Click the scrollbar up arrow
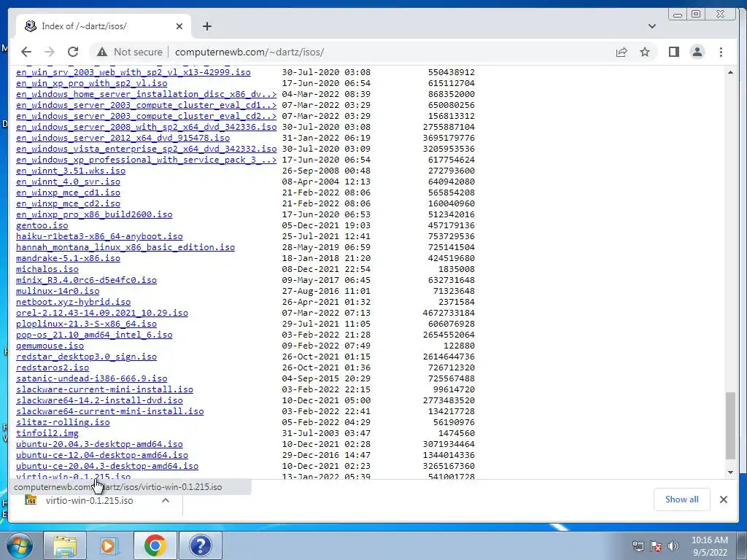Image resolution: width=747 pixels, height=560 pixels. (730, 72)
